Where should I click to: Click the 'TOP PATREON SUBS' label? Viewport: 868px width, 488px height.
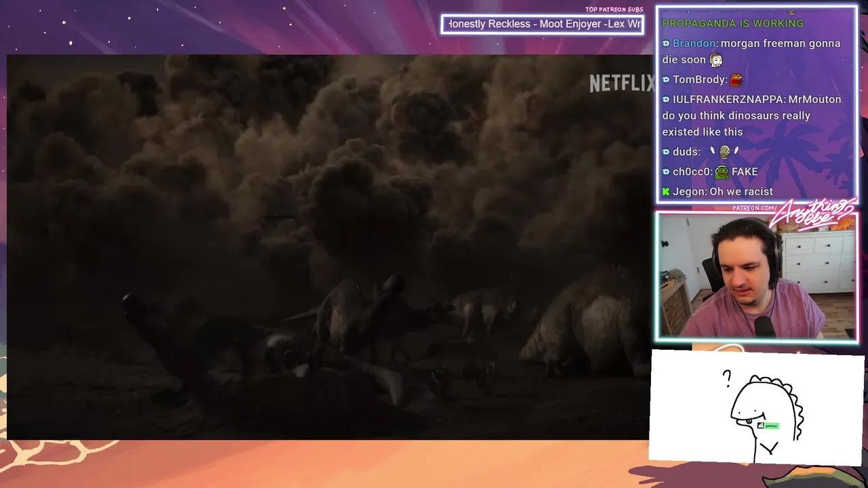point(614,9)
